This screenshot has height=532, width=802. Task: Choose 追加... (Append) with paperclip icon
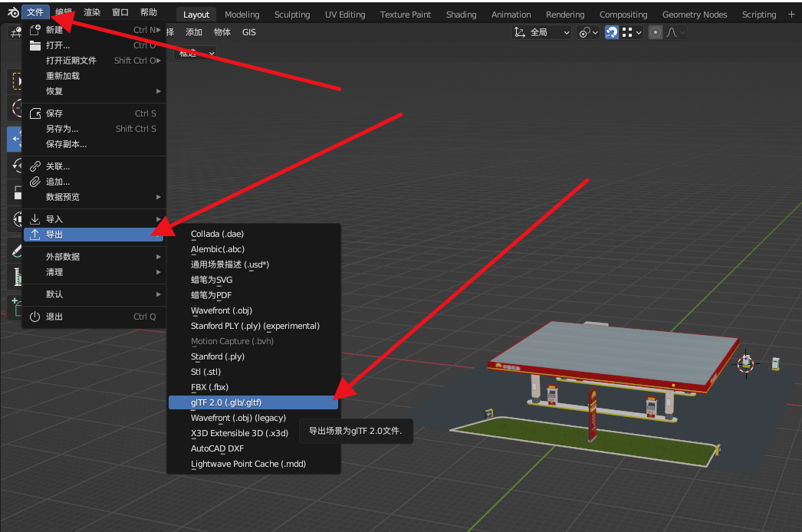click(58, 182)
